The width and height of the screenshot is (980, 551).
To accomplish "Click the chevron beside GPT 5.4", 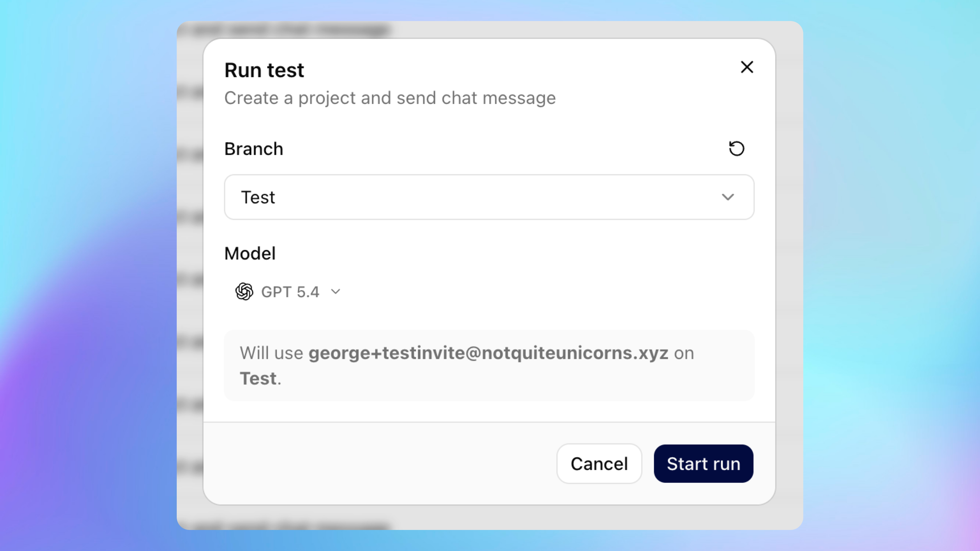I will (x=336, y=292).
